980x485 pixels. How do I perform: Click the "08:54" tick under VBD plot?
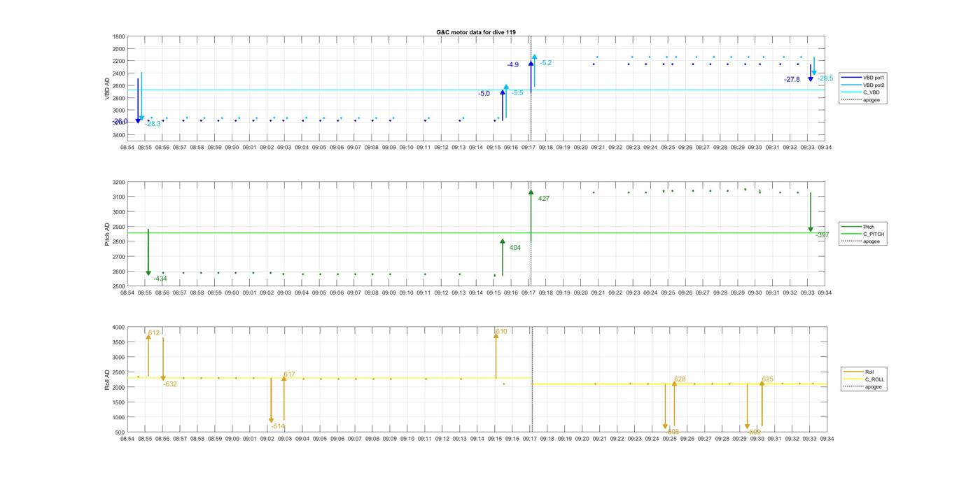[127, 148]
